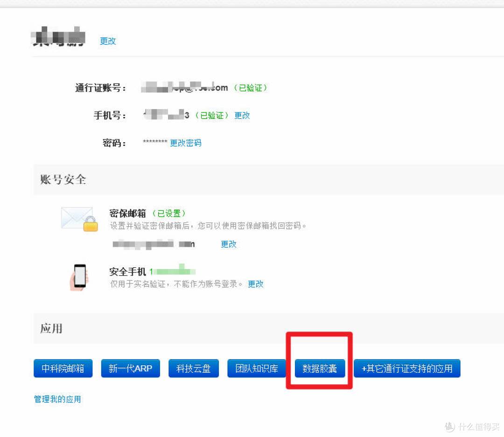Click the 安全手机 heading text
Viewport: 504px width, 437px height.
click(x=127, y=272)
